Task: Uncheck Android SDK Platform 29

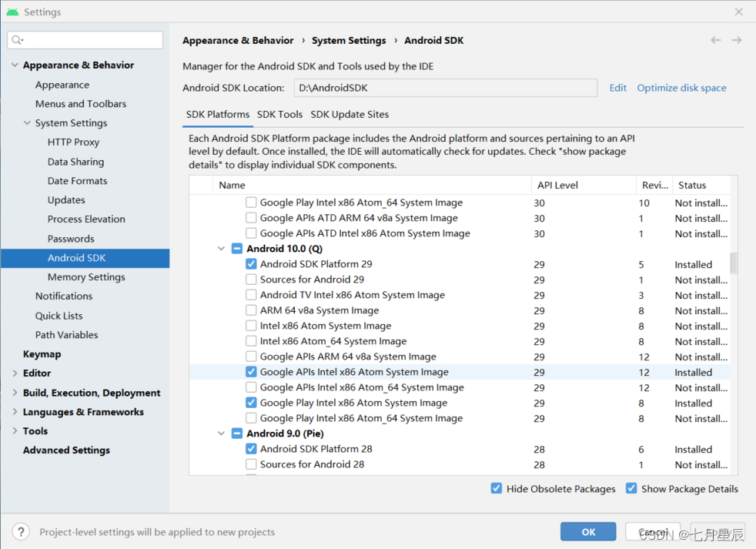Action: click(x=251, y=264)
